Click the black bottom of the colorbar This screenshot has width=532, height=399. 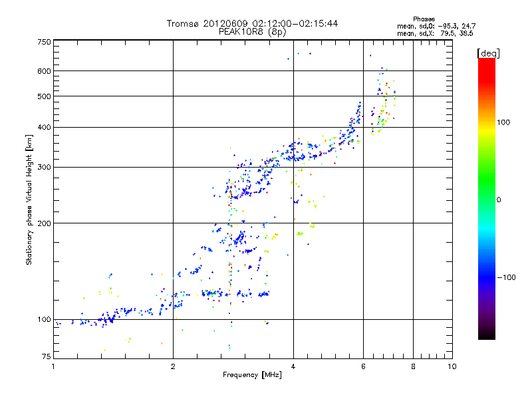pyautogui.click(x=487, y=334)
